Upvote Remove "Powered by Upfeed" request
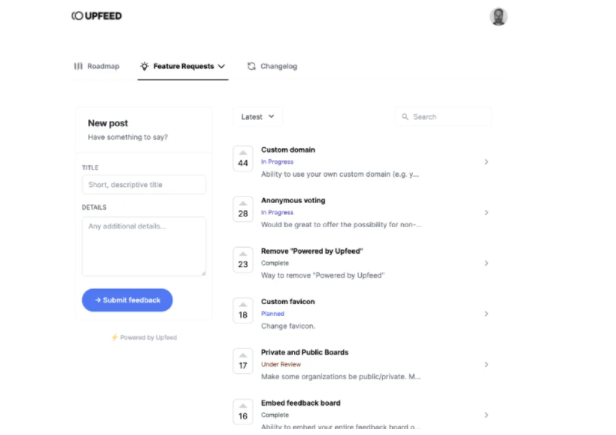Screen dimensions: 616x435 243,253
